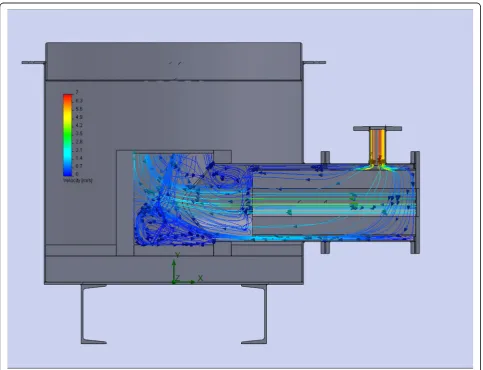Screen dimensions: 483x370
Task: Click the legend value '1.4'
Action: pos(79,158)
